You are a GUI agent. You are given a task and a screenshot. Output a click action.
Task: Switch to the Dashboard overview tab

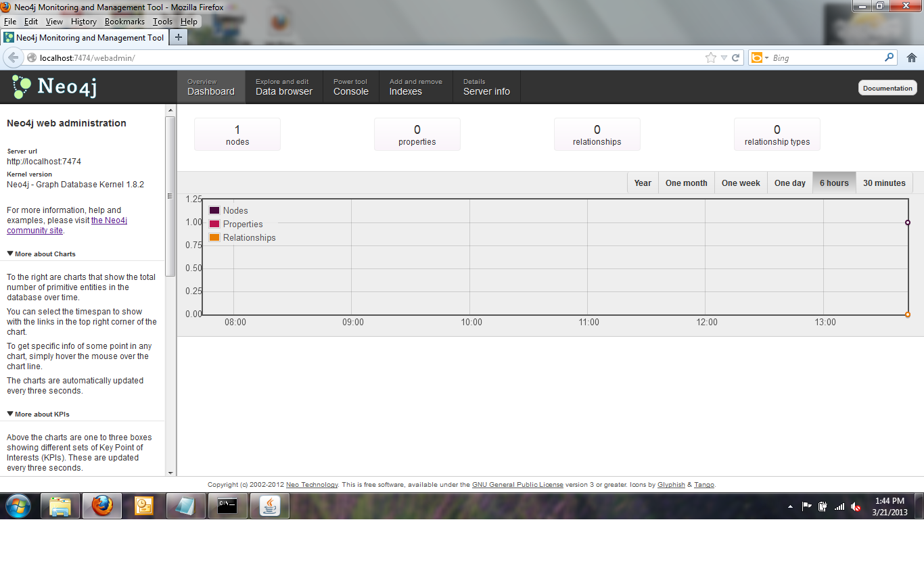211,87
